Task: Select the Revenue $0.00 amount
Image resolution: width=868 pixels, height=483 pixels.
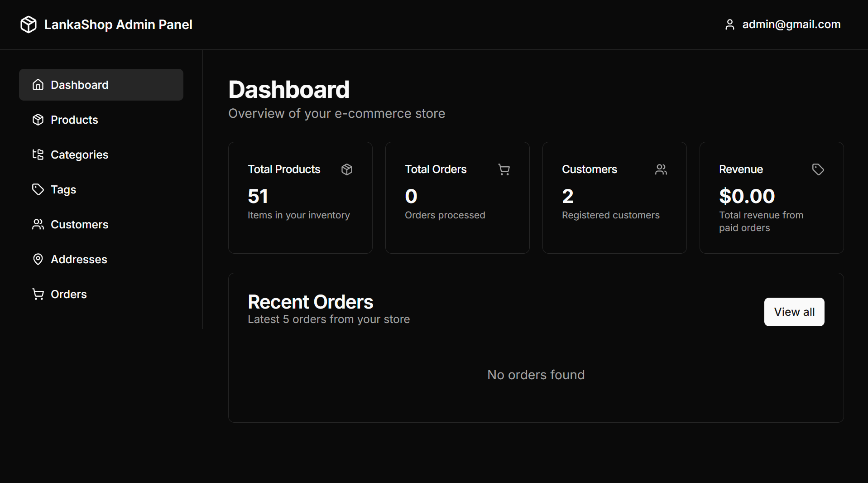Action: click(x=747, y=196)
